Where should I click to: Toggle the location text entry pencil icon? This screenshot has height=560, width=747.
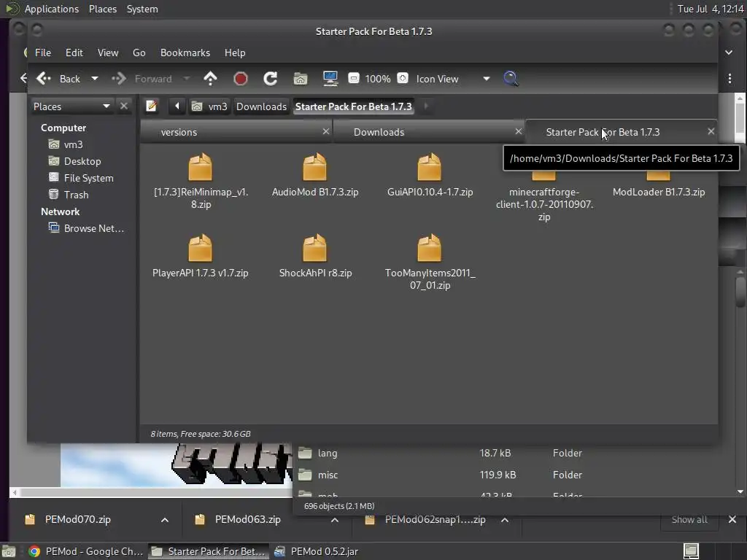pyautogui.click(x=152, y=106)
